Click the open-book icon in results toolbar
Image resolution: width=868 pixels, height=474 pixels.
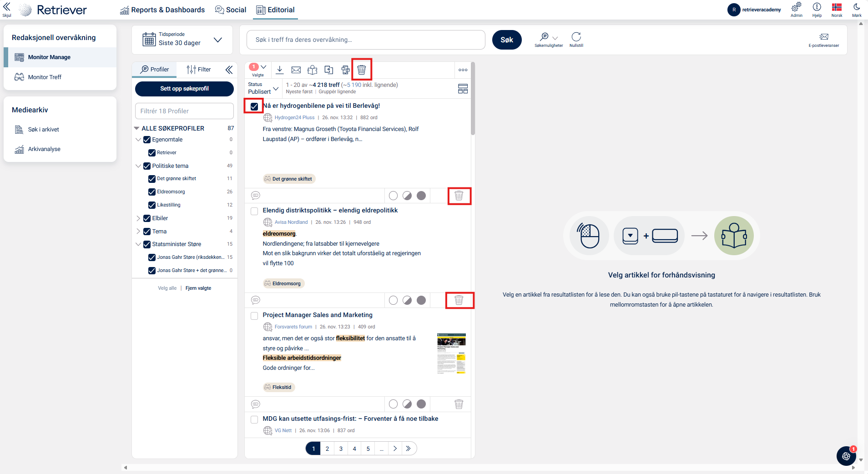click(x=313, y=70)
